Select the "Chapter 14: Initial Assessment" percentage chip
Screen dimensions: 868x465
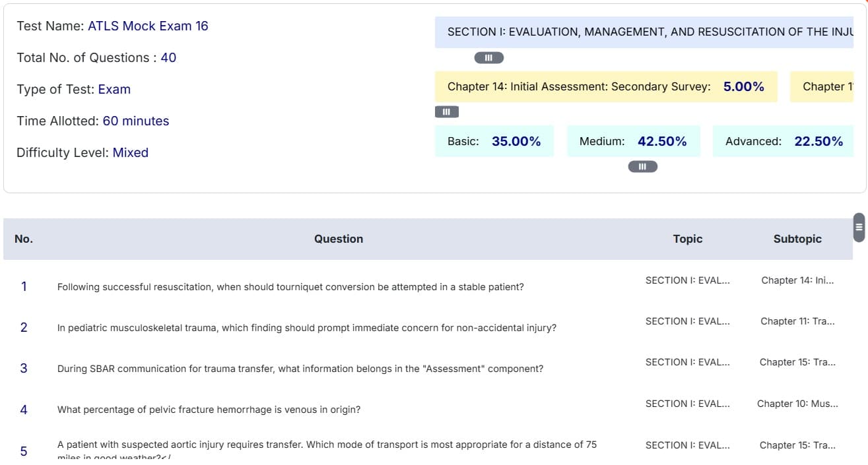click(x=605, y=86)
